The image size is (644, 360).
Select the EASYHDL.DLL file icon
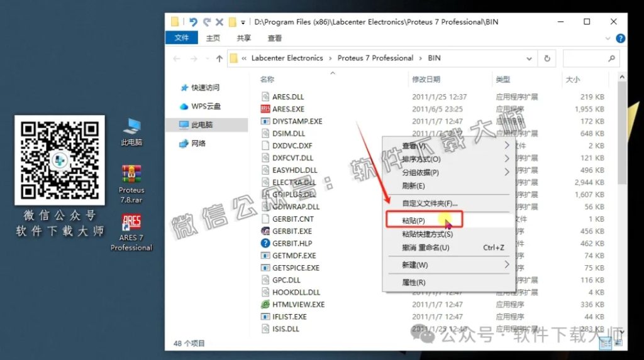(x=265, y=170)
